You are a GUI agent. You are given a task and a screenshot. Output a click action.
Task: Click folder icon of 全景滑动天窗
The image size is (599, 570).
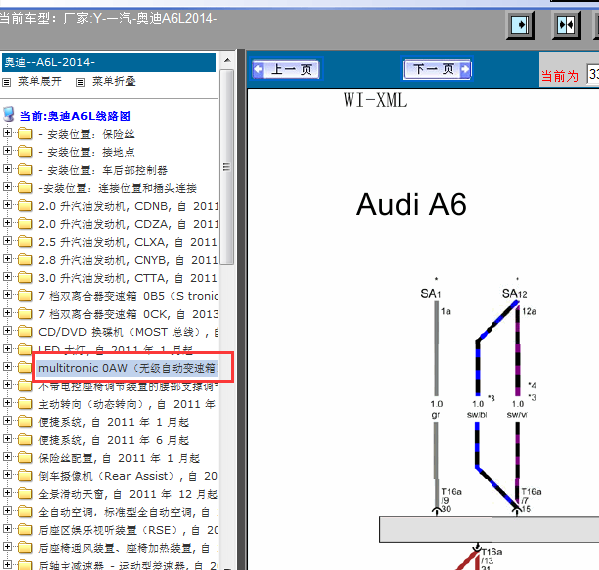pos(25,493)
